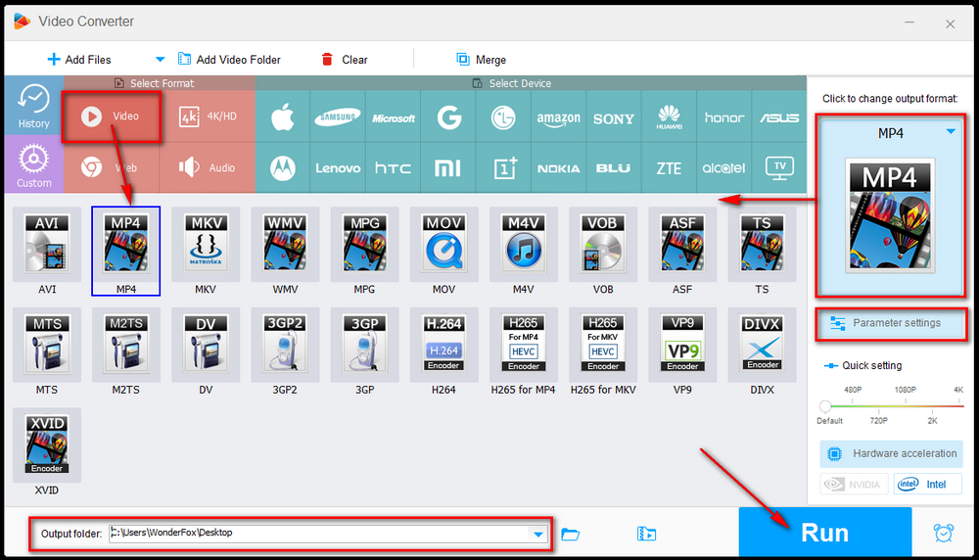Viewport: 979px width, 560px height.
Task: Open the Custom tab
Action: tap(33, 164)
